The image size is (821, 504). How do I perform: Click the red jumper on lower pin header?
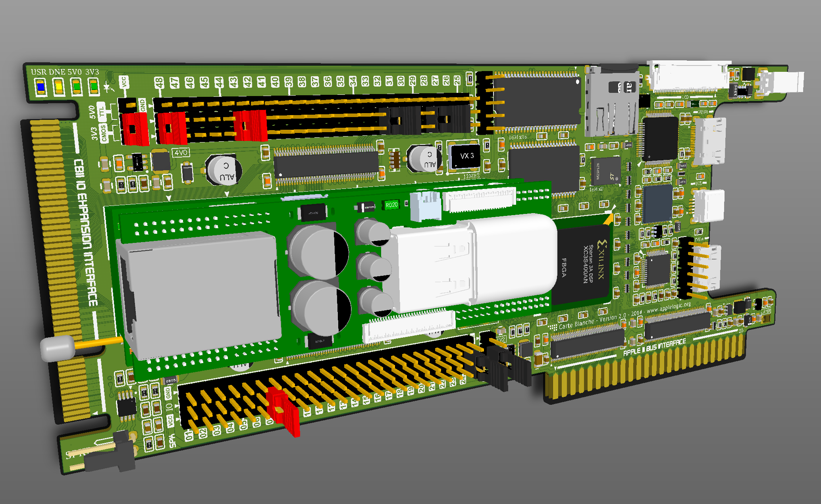[284, 412]
